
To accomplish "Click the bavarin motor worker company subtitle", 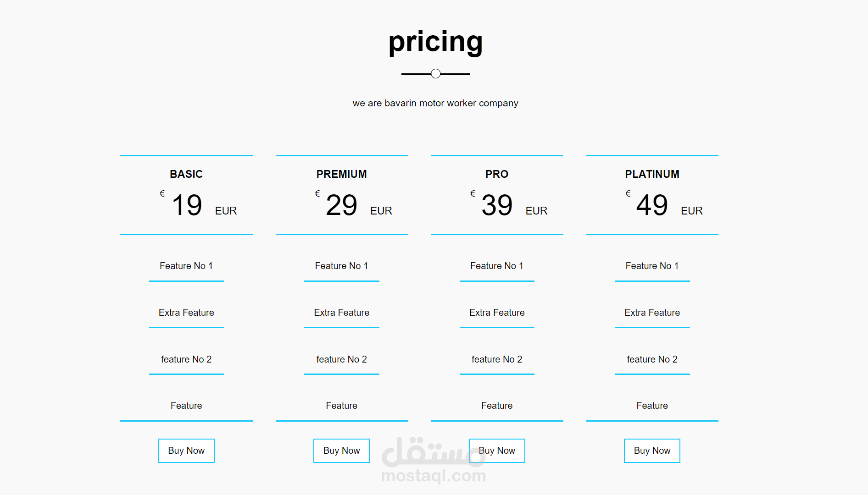I will point(435,103).
